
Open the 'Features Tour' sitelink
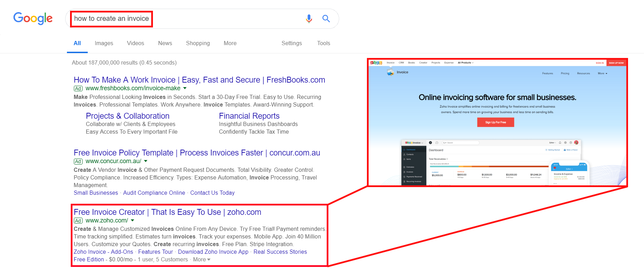point(155,252)
